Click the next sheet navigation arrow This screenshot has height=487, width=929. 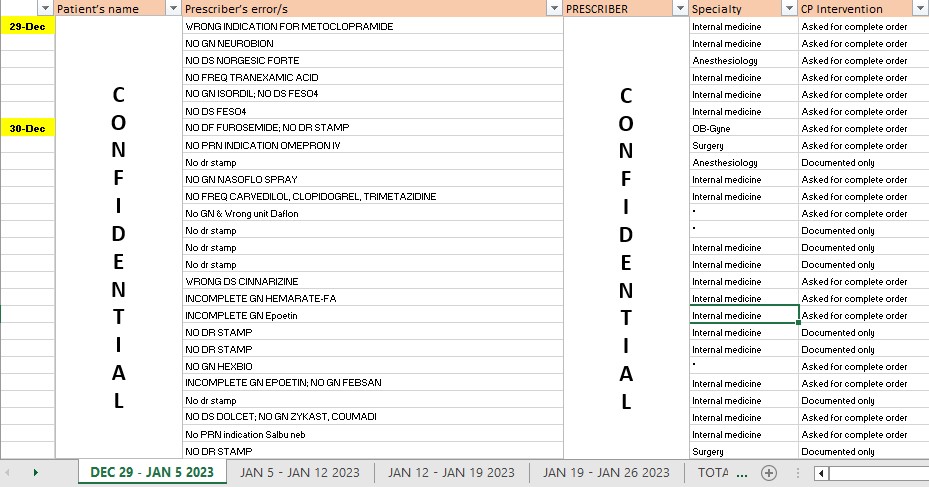tap(36, 472)
